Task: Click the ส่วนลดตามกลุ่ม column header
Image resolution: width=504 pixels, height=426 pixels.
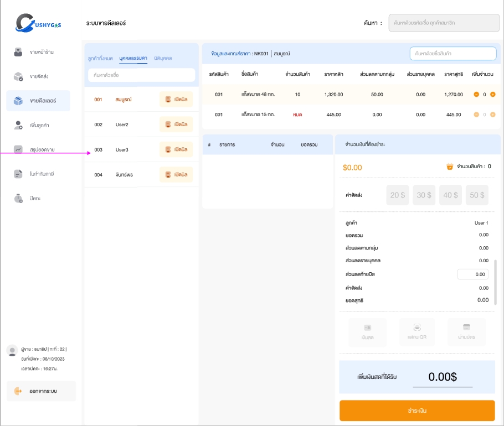Action: [377, 74]
